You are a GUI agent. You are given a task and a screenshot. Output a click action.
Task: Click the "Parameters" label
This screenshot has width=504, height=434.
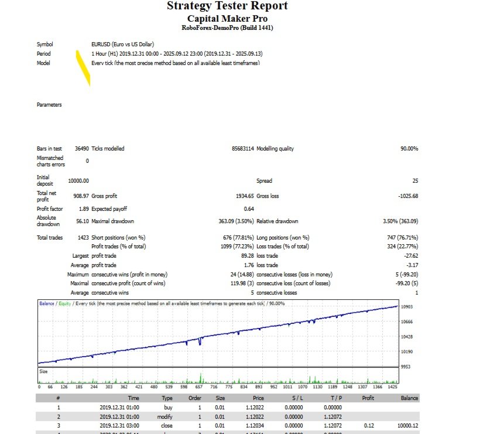[49, 105]
